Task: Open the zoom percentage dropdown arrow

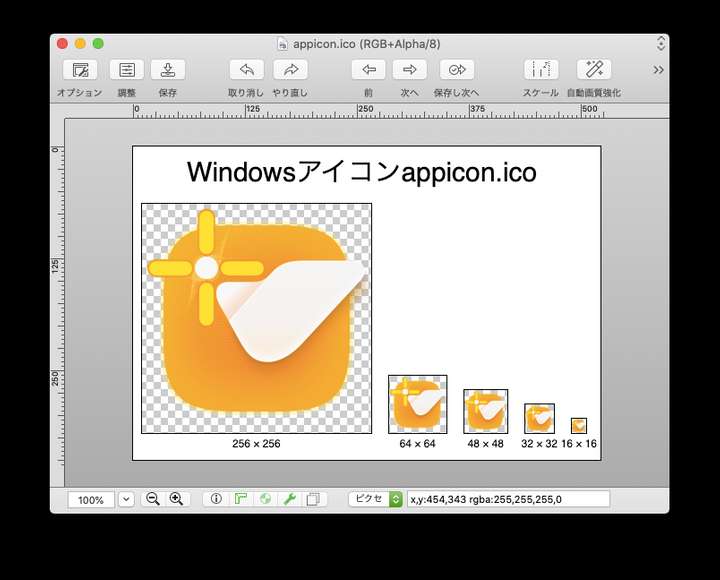Action: point(126,499)
